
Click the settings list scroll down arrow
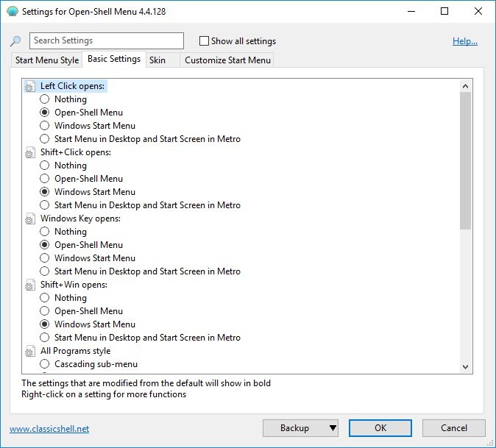(x=465, y=367)
